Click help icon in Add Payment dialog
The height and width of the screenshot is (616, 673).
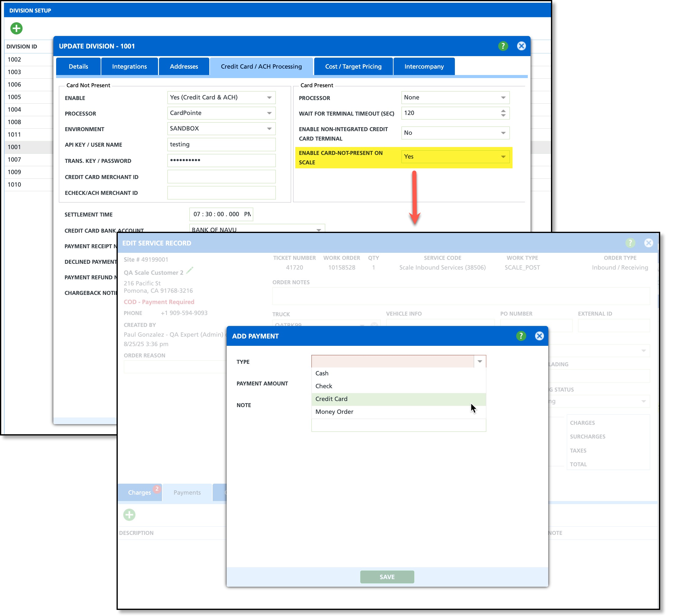click(521, 336)
